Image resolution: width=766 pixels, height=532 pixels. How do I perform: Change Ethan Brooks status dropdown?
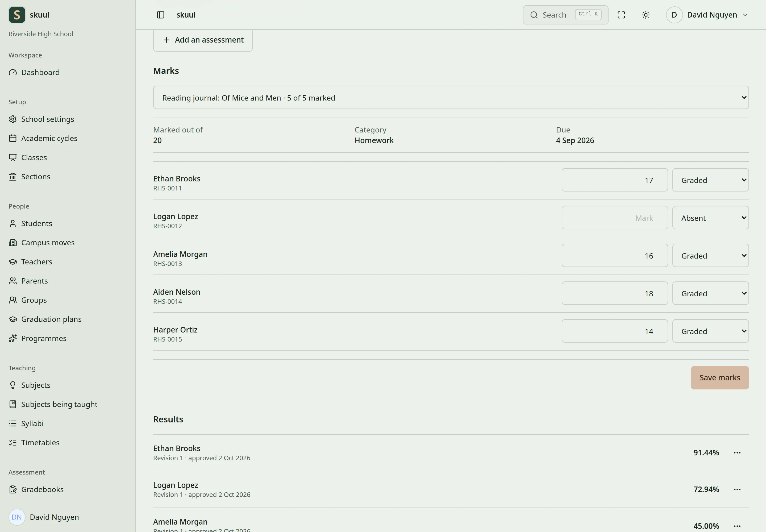click(x=710, y=180)
